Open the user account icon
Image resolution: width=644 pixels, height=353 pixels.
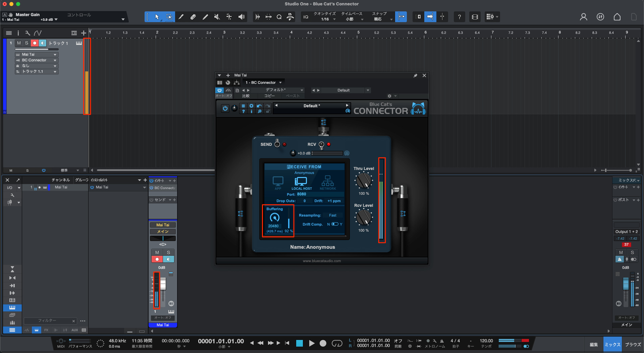coord(584,17)
